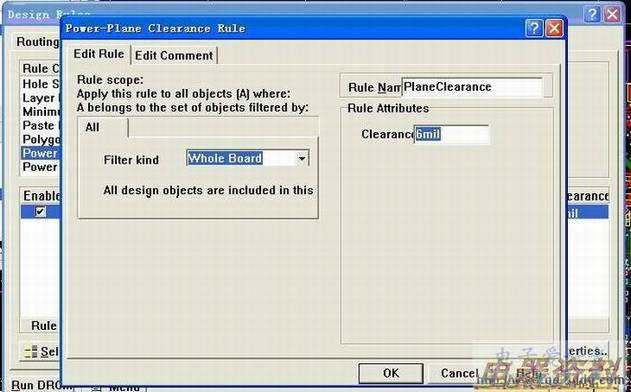Select the Paste rule class in list

pos(40,126)
